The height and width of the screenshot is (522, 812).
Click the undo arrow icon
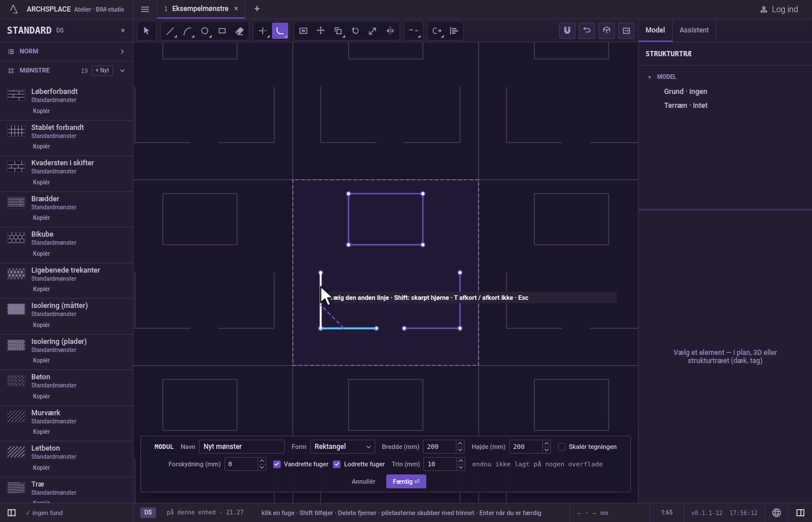pyautogui.click(x=587, y=30)
